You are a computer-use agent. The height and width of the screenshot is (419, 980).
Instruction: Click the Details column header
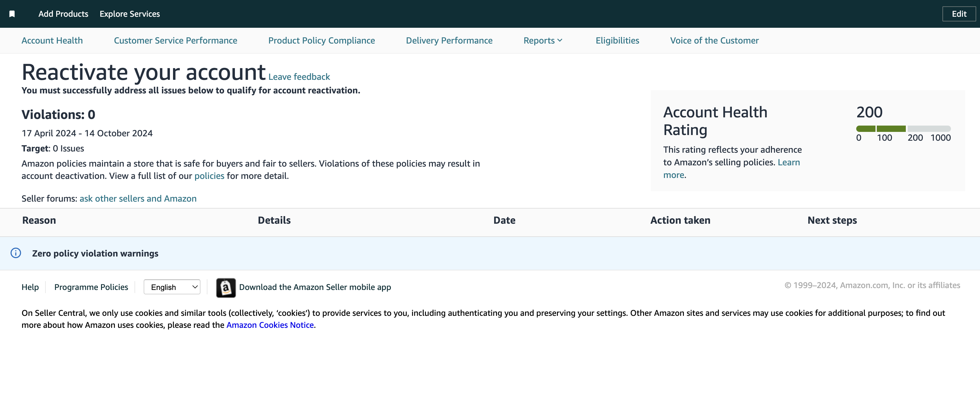(x=274, y=220)
